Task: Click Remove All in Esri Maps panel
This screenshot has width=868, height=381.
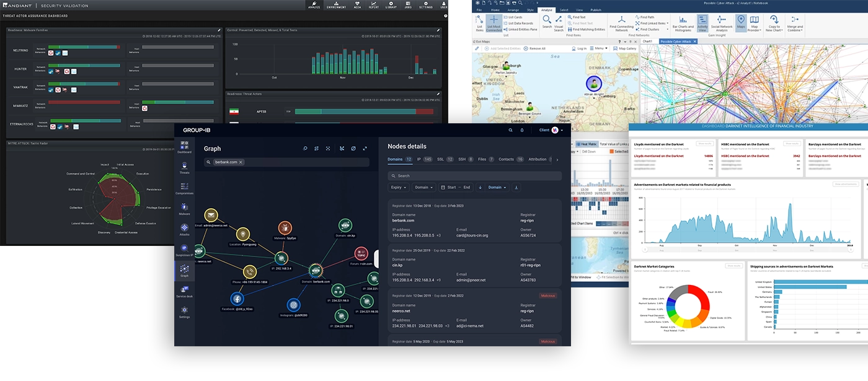Action: click(x=534, y=48)
